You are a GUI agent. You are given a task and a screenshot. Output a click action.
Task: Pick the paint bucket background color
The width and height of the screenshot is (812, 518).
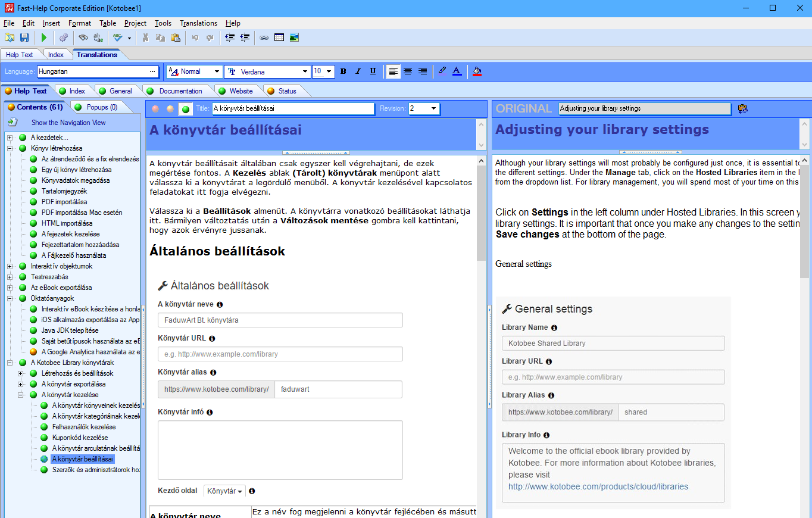pyautogui.click(x=477, y=71)
